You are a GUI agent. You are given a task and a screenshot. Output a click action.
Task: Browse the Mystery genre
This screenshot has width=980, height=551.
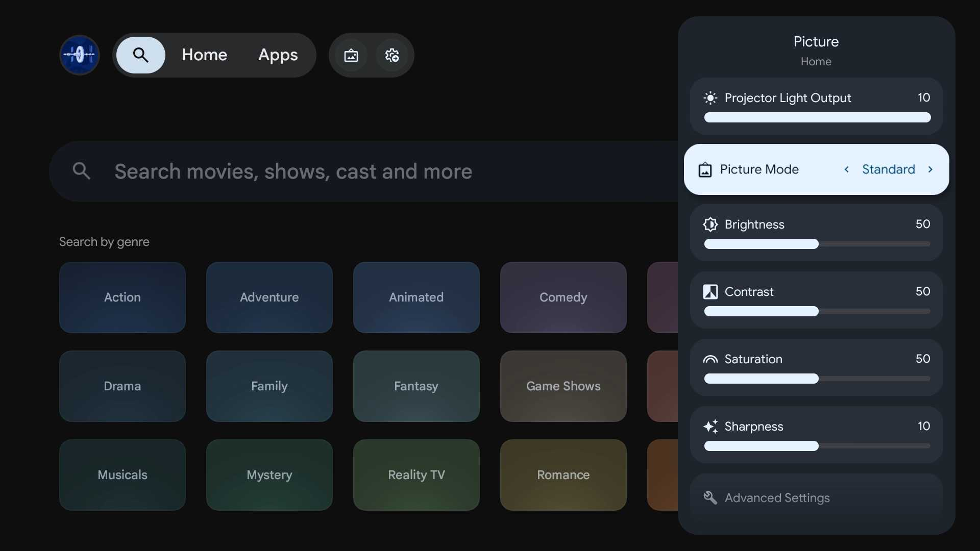click(x=269, y=475)
